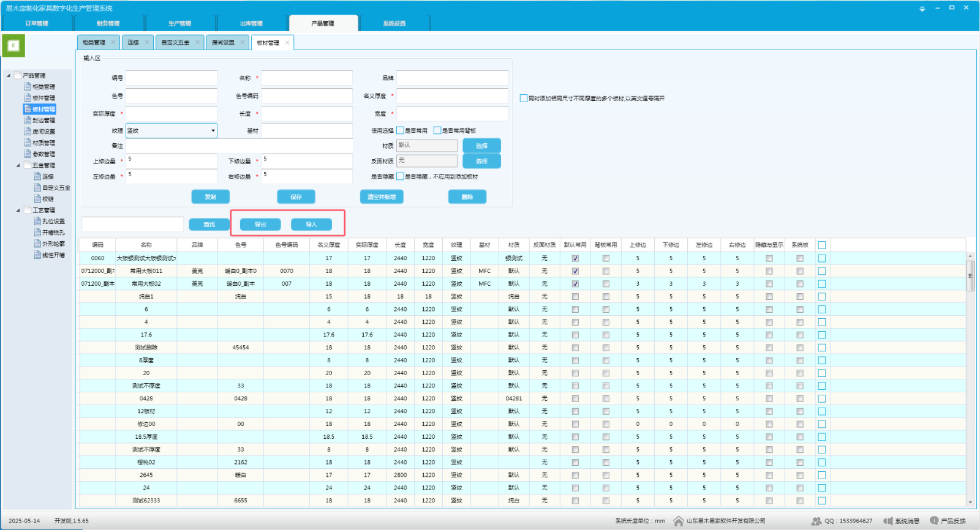Image resolution: width=980 pixels, height=530 pixels.
Task: Tick the 是否隐藏 checkbox
Action: 400,176
